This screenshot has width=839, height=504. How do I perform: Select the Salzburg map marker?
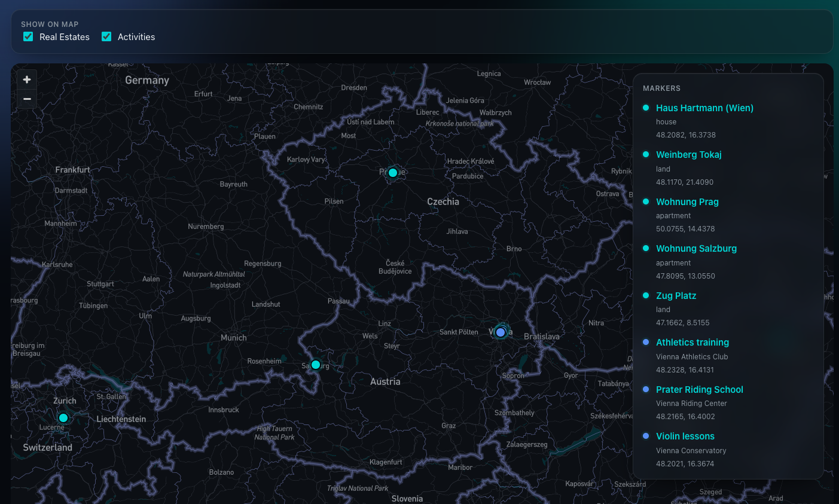click(x=316, y=365)
